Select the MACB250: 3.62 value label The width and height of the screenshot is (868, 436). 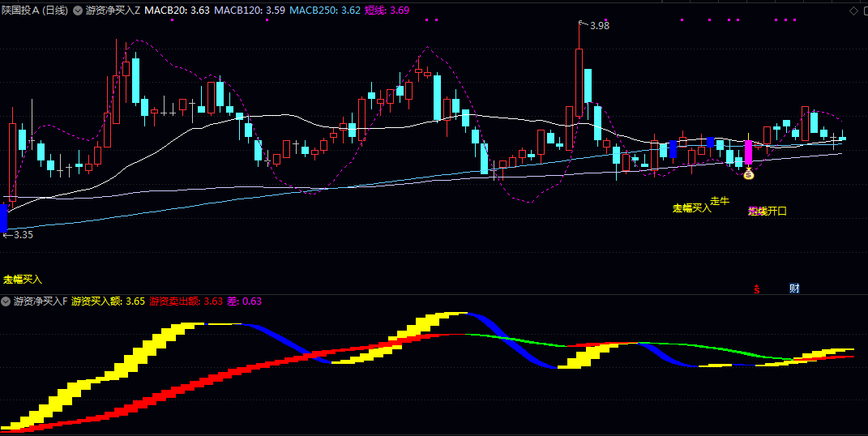(x=326, y=10)
